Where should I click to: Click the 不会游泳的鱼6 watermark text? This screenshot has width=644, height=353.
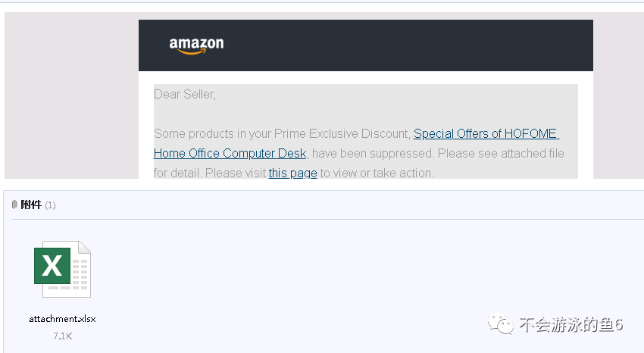point(571,325)
